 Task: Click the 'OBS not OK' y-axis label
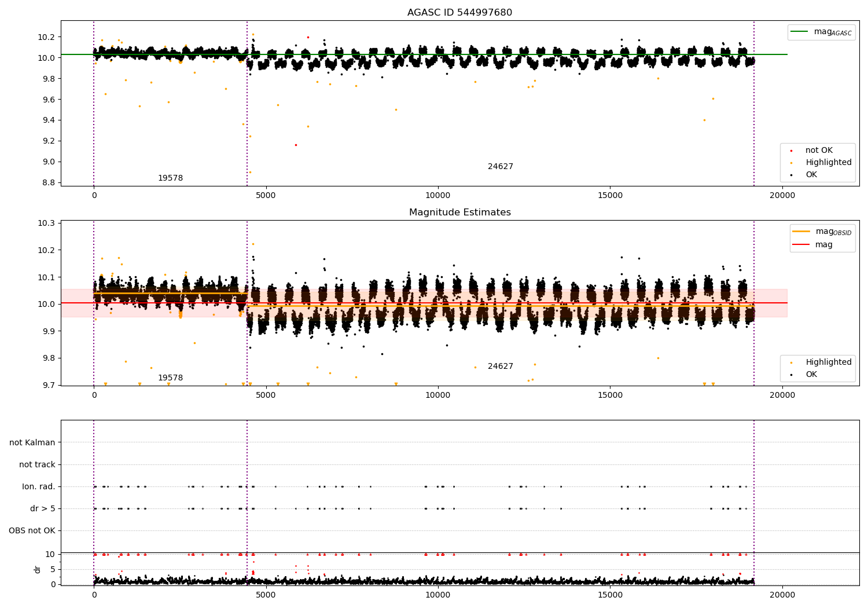[x=32, y=531]
